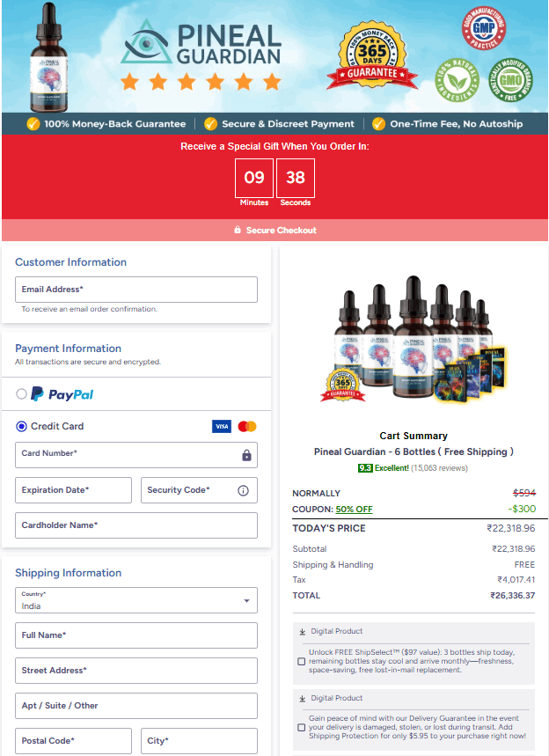Select the PayPal payment radio button
This screenshot has width=549, height=756.
pyautogui.click(x=21, y=394)
